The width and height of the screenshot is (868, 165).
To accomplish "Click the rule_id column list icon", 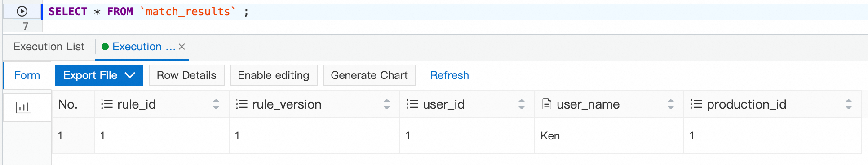I will [x=106, y=104].
